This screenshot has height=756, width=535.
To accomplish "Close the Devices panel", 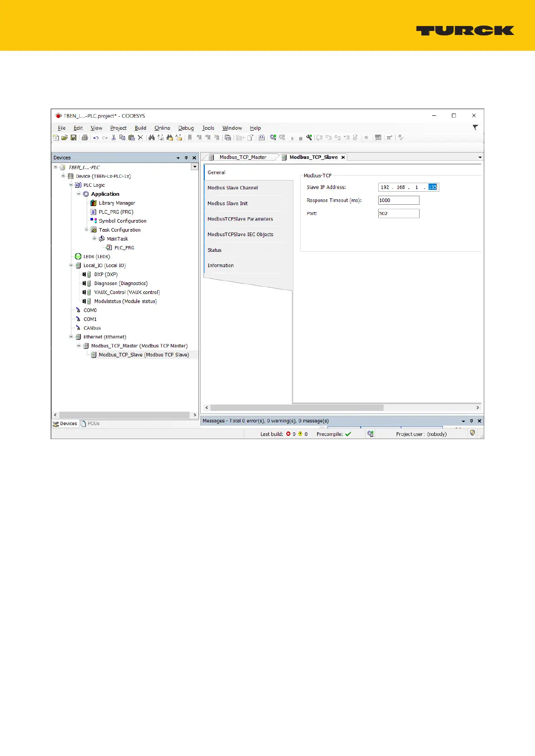I will pos(194,158).
